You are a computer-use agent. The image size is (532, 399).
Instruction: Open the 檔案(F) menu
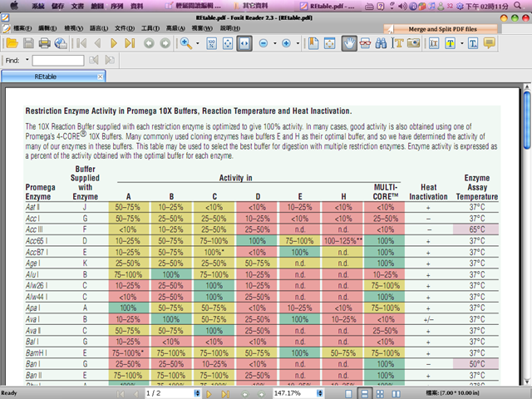[22, 28]
